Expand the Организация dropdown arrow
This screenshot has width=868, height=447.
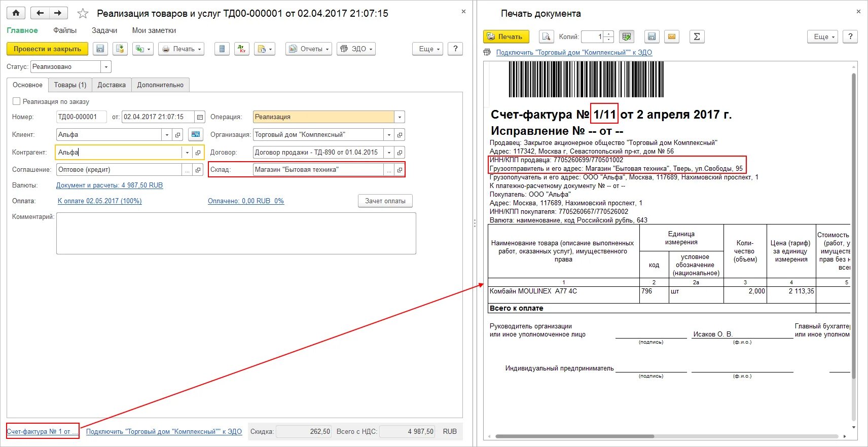pos(389,135)
